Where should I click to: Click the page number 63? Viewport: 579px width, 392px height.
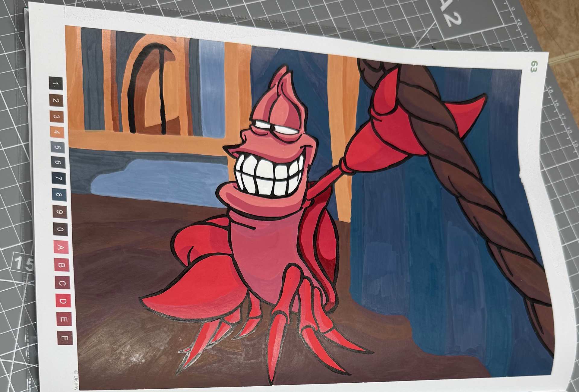(534, 67)
